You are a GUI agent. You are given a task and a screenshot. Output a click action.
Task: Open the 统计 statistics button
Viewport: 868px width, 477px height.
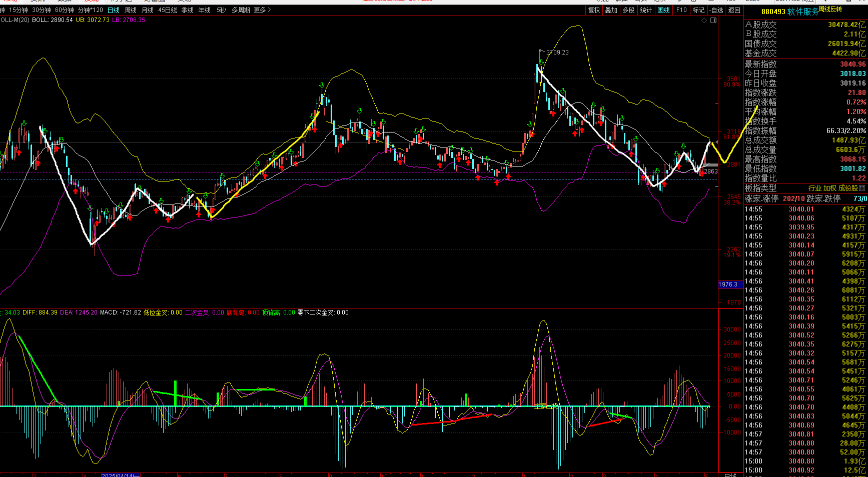coord(646,10)
